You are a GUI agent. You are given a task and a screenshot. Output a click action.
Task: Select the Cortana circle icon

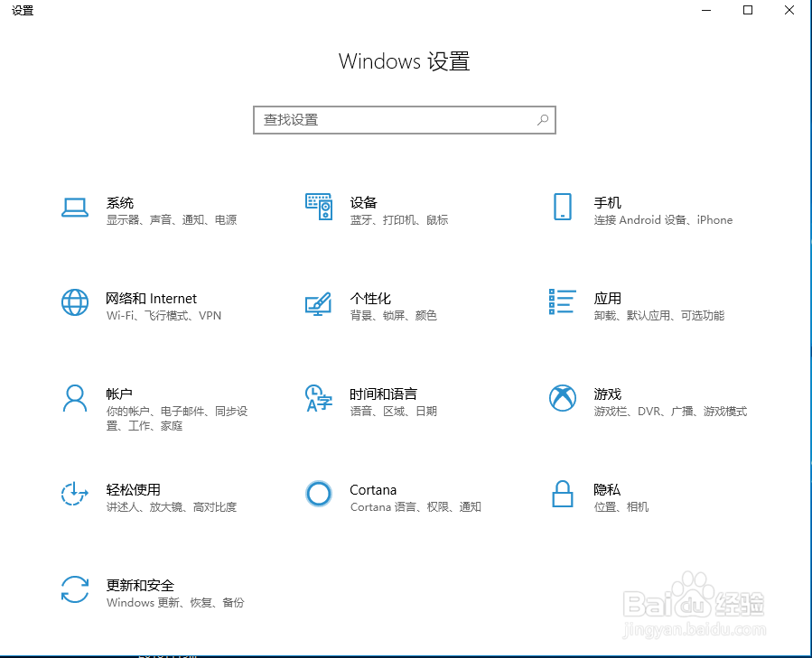(x=318, y=495)
